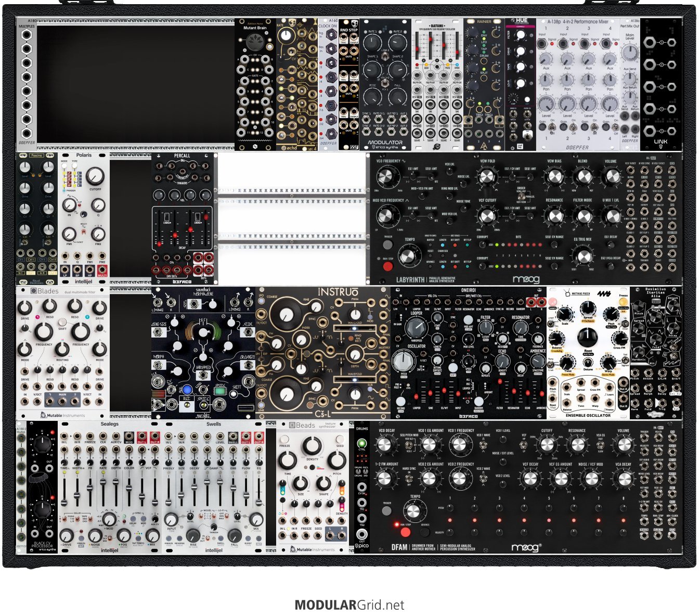Click the Labyrinth red RUN/STOP button
700x616 pixels.
click(387, 266)
